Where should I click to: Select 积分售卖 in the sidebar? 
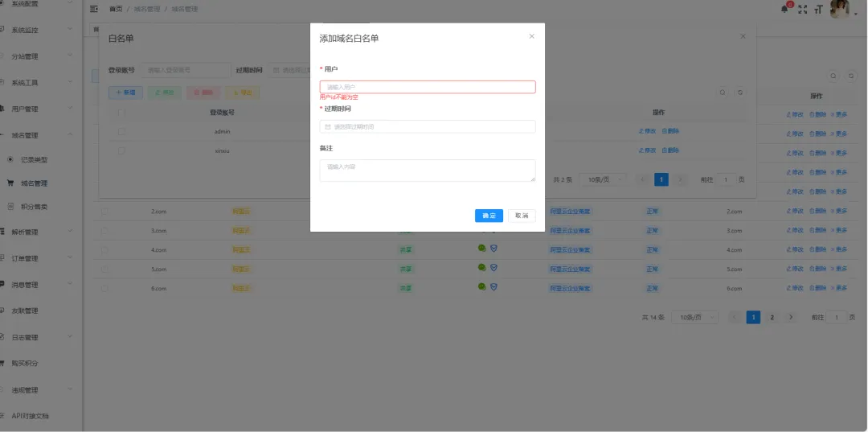pyautogui.click(x=34, y=207)
